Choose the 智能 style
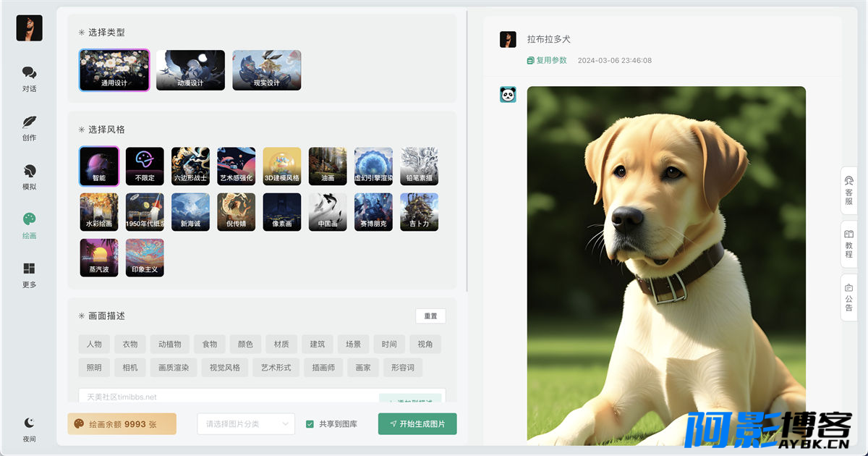868x456 pixels. coord(99,166)
